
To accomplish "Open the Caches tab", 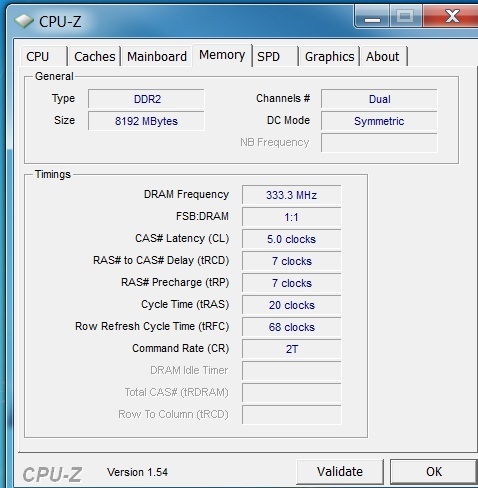I will pyautogui.click(x=94, y=56).
